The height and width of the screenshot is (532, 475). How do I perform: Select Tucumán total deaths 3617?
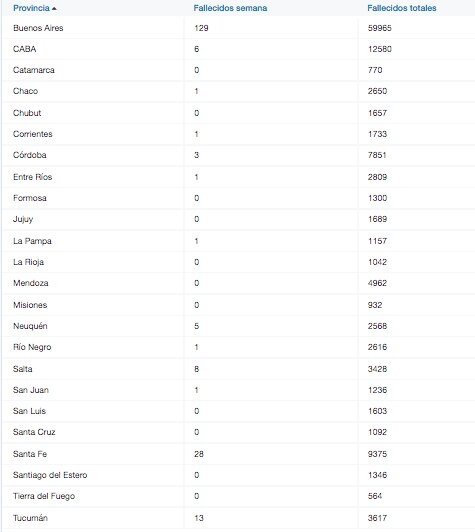tap(377, 518)
